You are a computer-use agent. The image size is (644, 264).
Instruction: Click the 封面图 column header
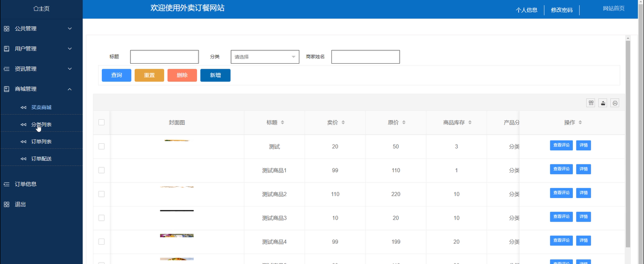click(177, 123)
